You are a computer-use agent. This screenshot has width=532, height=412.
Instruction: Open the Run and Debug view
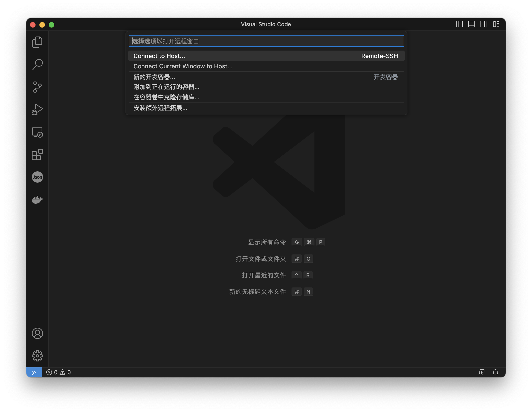coord(37,109)
